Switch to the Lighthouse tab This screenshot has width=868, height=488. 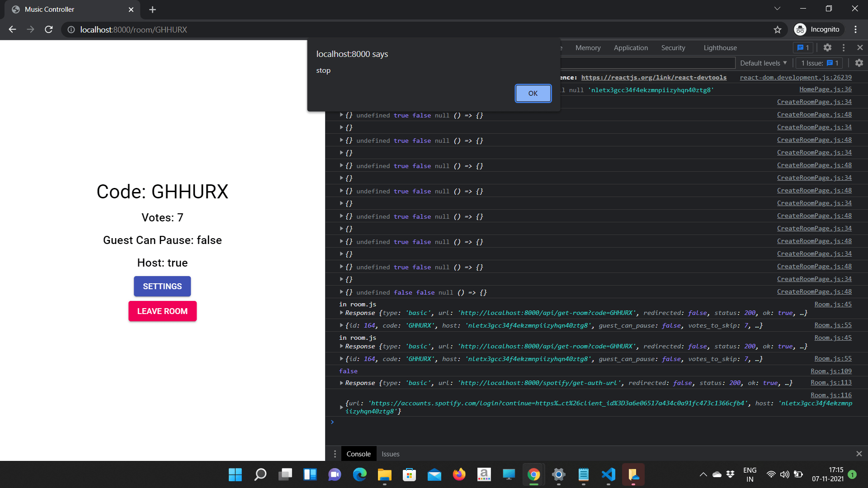click(720, 47)
